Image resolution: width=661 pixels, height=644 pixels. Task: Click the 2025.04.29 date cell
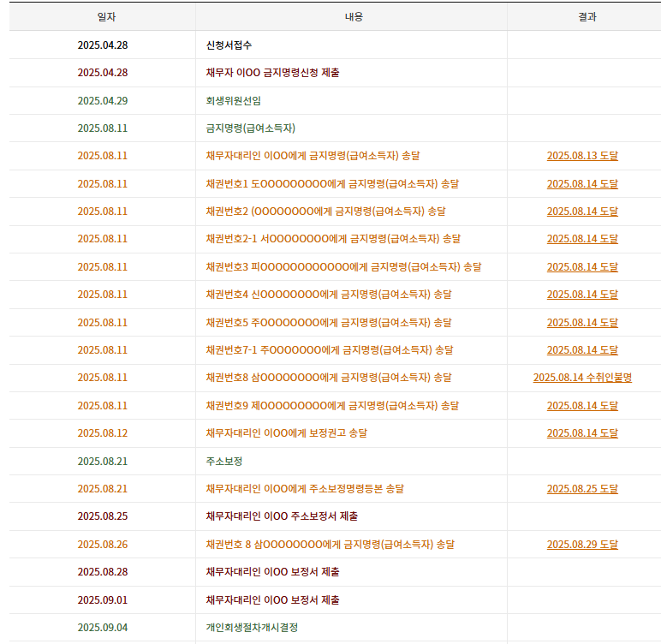(103, 101)
